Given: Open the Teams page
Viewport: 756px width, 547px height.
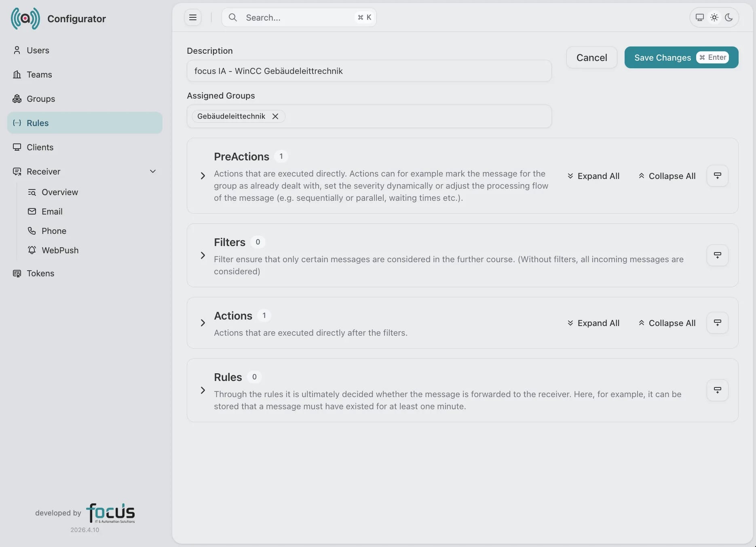Looking at the screenshot, I should click(x=85, y=74).
